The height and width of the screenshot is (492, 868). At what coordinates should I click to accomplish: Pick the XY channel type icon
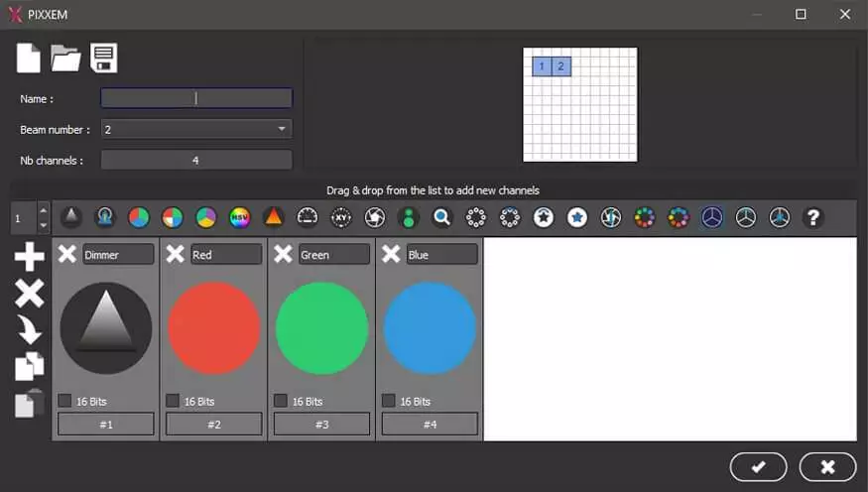click(x=341, y=217)
